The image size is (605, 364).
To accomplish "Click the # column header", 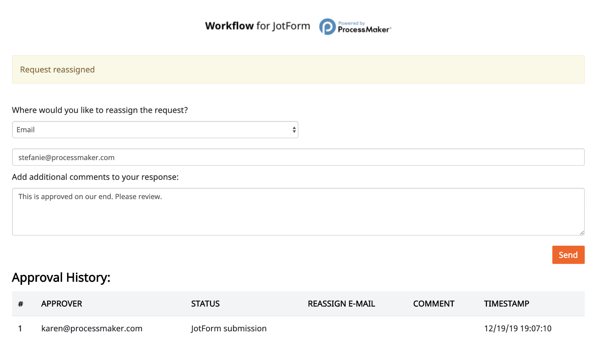I will tap(21, 304).
